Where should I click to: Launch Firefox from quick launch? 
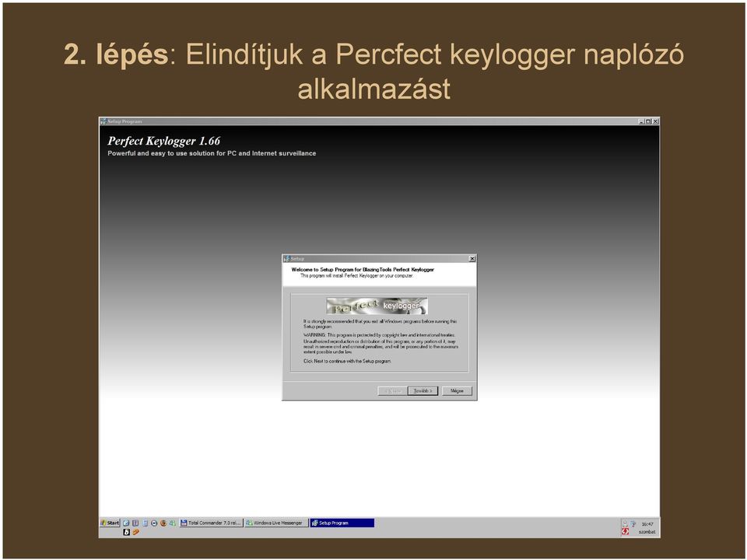(163, 523)
